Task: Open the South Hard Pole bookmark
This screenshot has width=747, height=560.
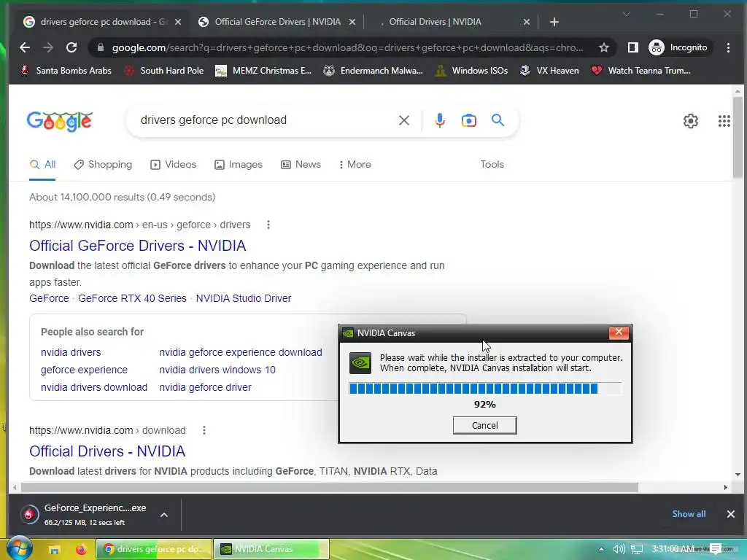Action: [x=163, y=71]
